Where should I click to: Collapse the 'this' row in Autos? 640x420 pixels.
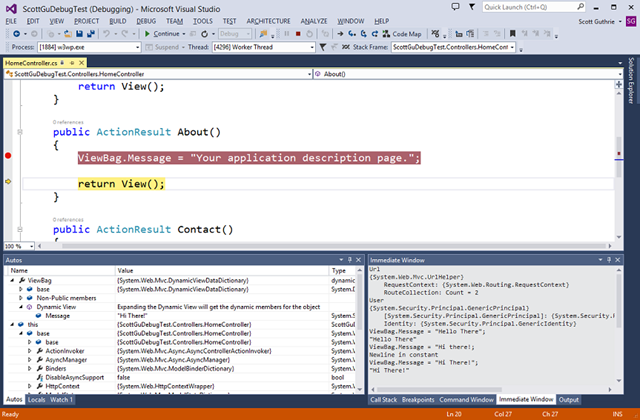pos(12,324)
